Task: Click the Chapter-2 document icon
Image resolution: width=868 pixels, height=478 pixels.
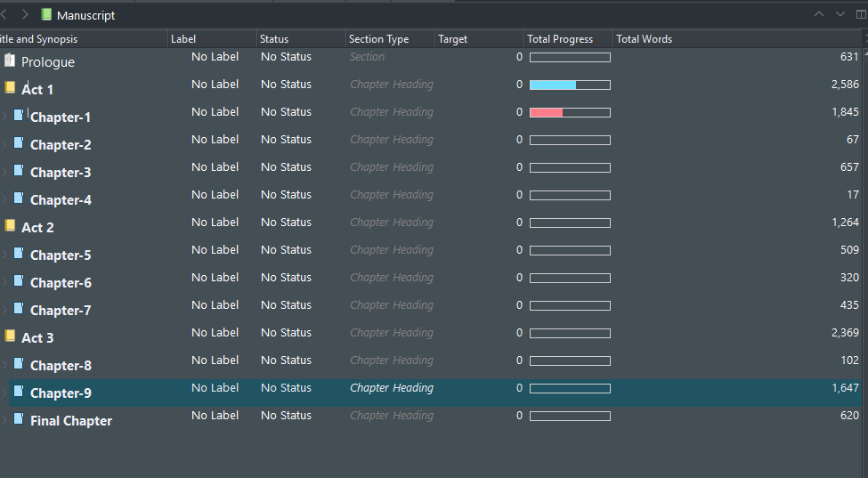Action: (x=19, y=142)
